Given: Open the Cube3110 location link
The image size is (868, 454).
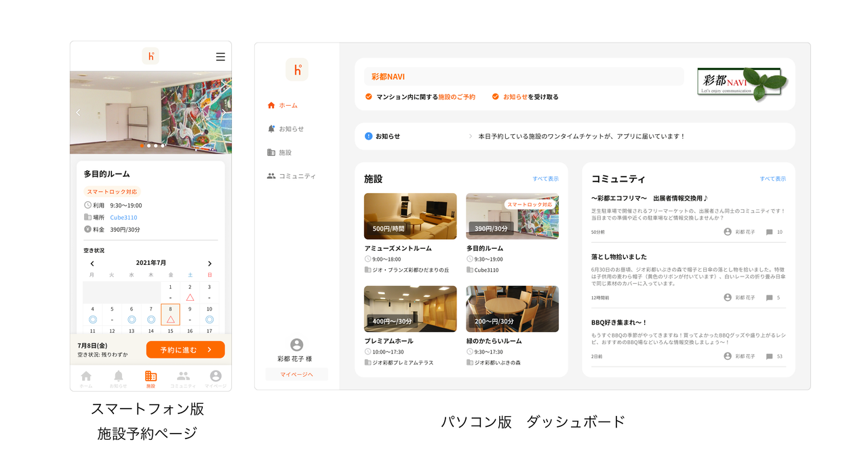Looking at the screenshot, I should 123,218.
